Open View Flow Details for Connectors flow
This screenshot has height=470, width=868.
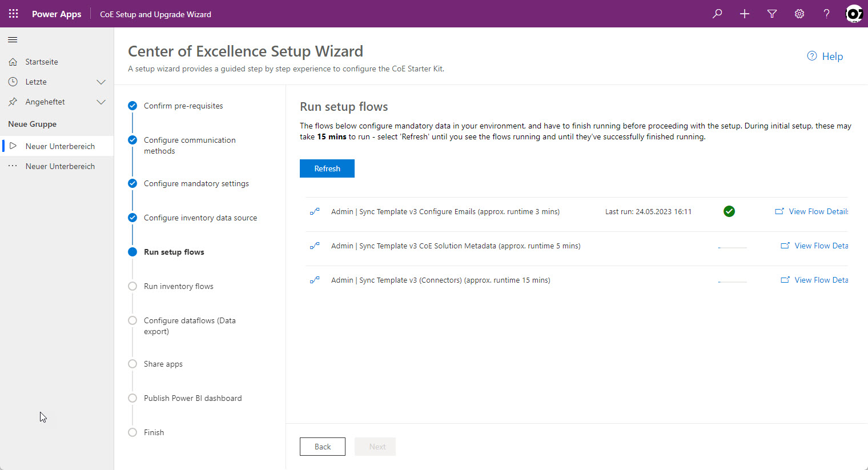[821, 280]
